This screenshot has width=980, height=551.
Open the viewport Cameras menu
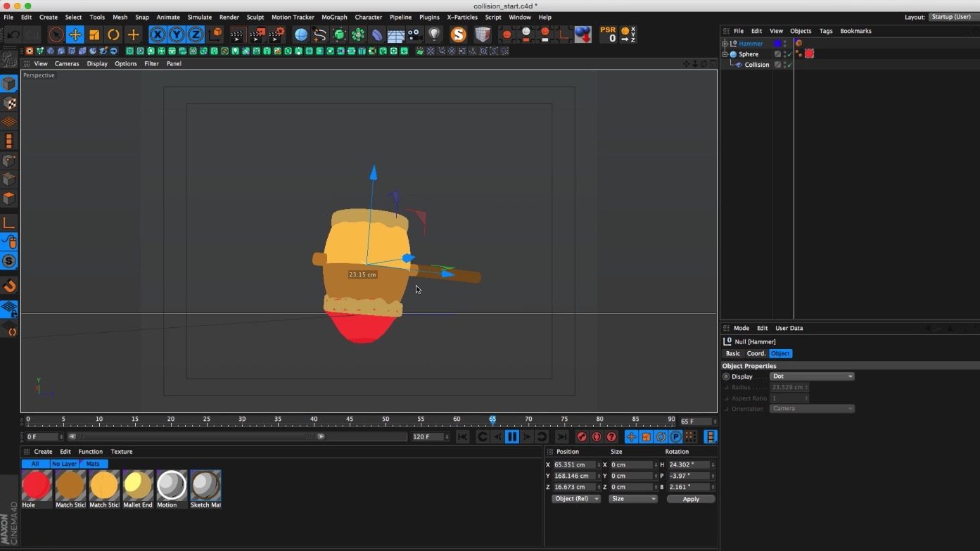click(67, 63)
